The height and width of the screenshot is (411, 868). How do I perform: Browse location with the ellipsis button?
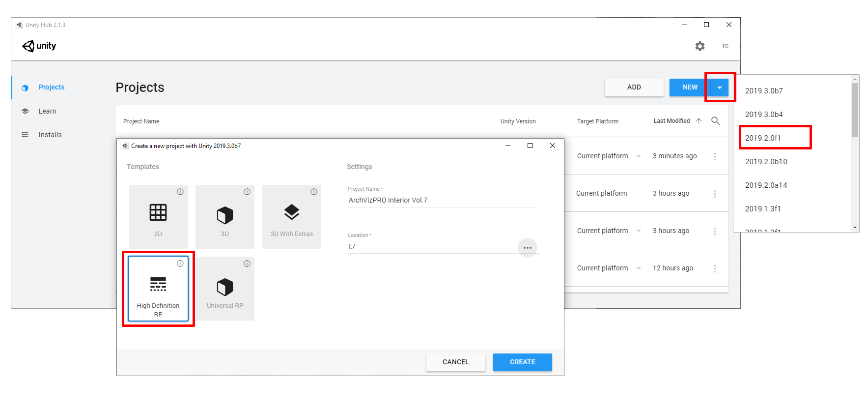[527, 247]
